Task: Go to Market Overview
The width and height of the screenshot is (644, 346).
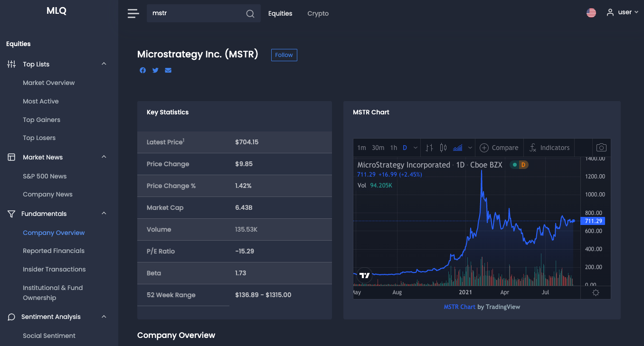Action: pyautogui.click(x=49, y=83)
